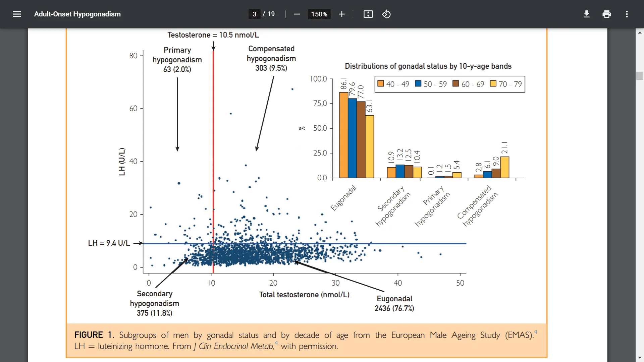Open the sidebar hamburger menu
Viewport: 644px width, 362px height.
tap(17, 14)
